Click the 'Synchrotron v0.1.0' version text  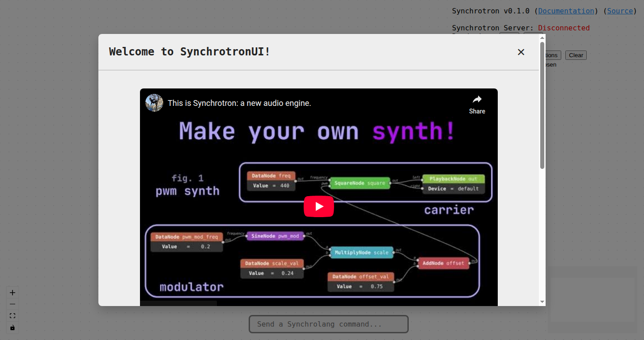(491, 11)
